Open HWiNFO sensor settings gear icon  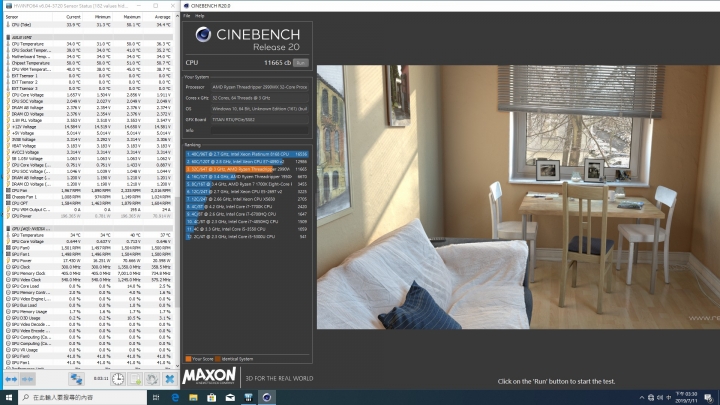tap(152, 379)
